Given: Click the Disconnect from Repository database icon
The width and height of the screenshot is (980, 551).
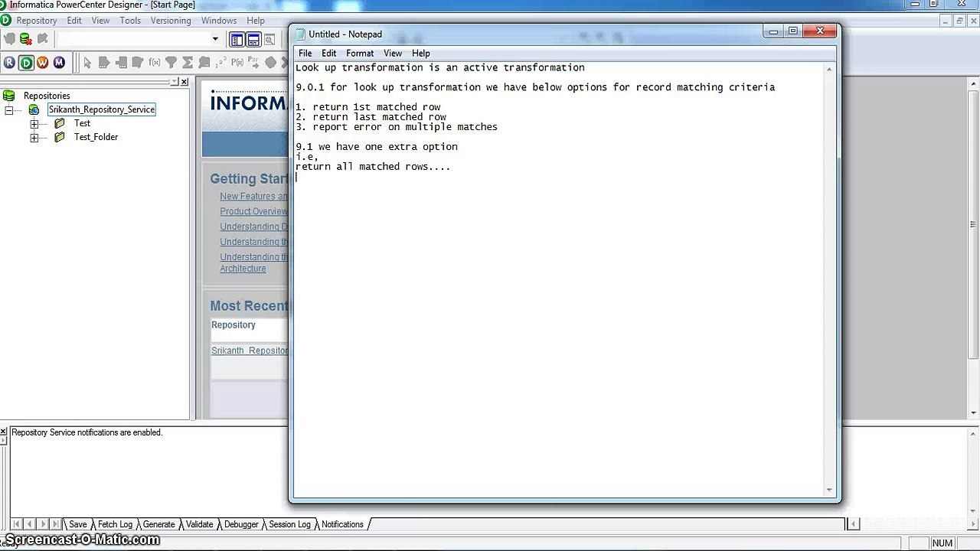Looking at the screenshot, I should [25, 39].
